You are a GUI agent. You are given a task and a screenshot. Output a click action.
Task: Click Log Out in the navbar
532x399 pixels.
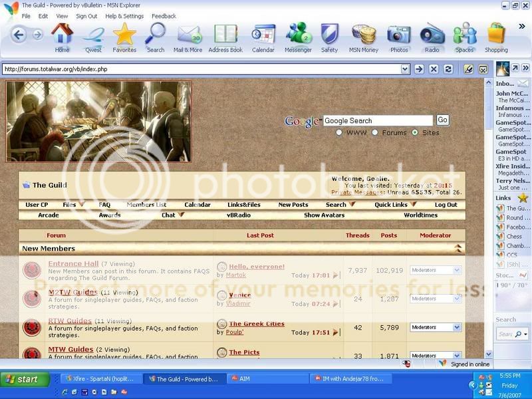tap(446, 205)
